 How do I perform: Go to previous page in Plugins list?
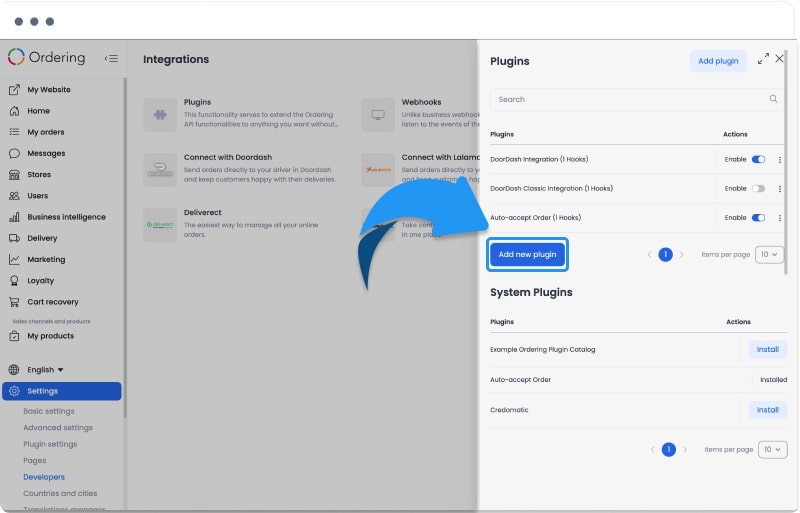coord(649,254)
